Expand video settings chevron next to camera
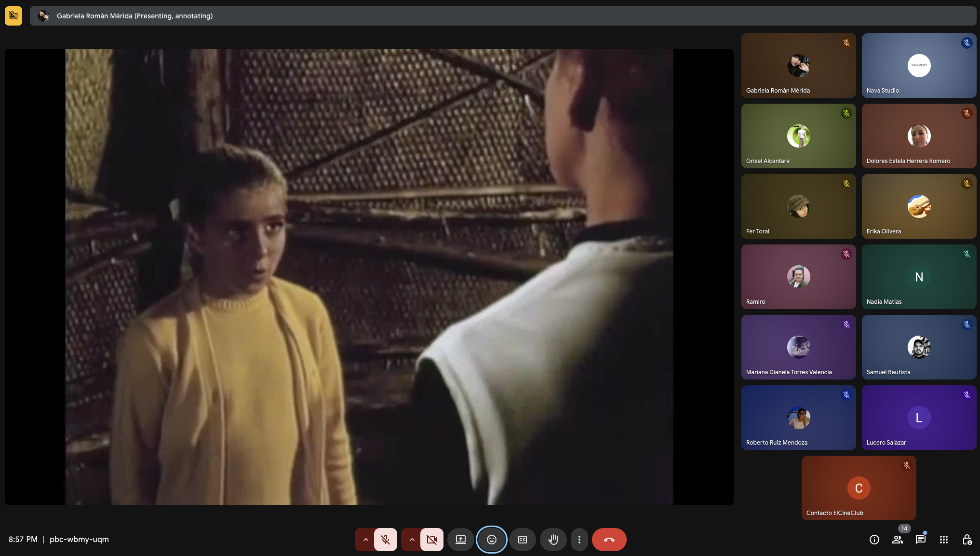This screenshot has width=980, height=556. click(x=412, y=540)
